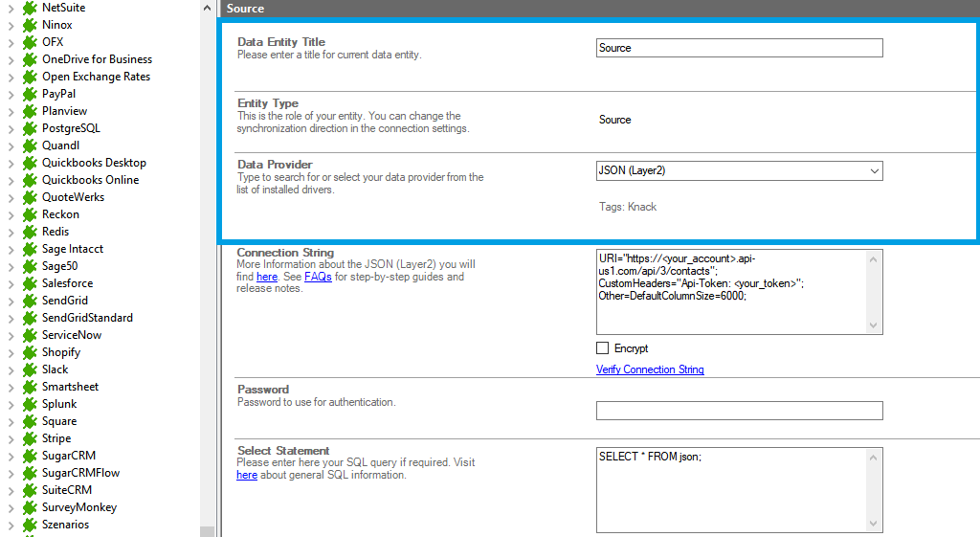Select OneDrive for Business in tree
The width and height of the screenshot is (980, 537).
point(97,59)
